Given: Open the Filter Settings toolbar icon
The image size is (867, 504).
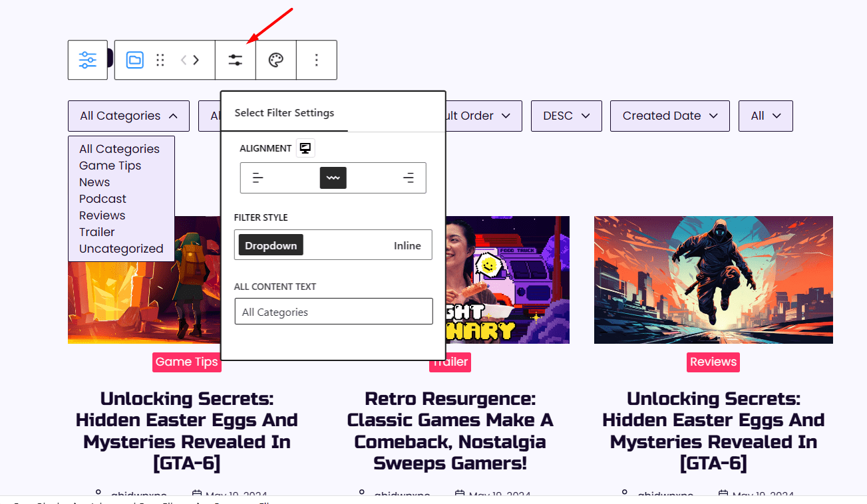Looking at the screenshot, I should (235, 60).
